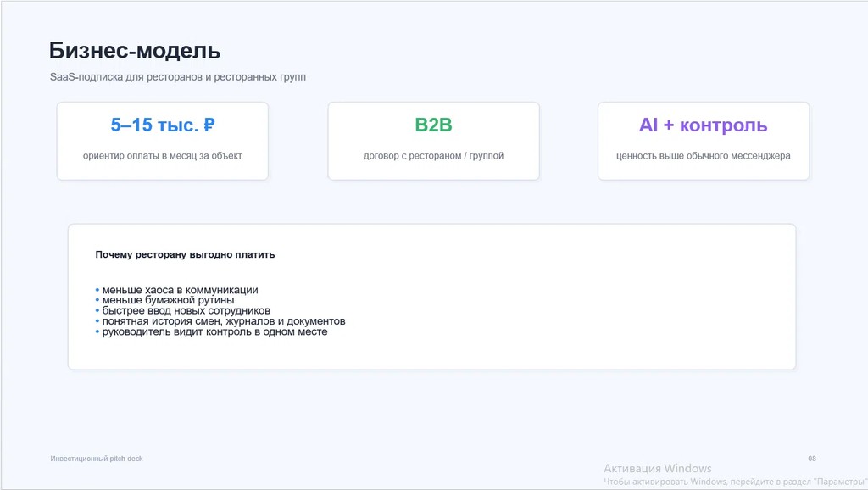Screen dimensions: 868x490
Task: Click the slide number 08
Action: 812,459
